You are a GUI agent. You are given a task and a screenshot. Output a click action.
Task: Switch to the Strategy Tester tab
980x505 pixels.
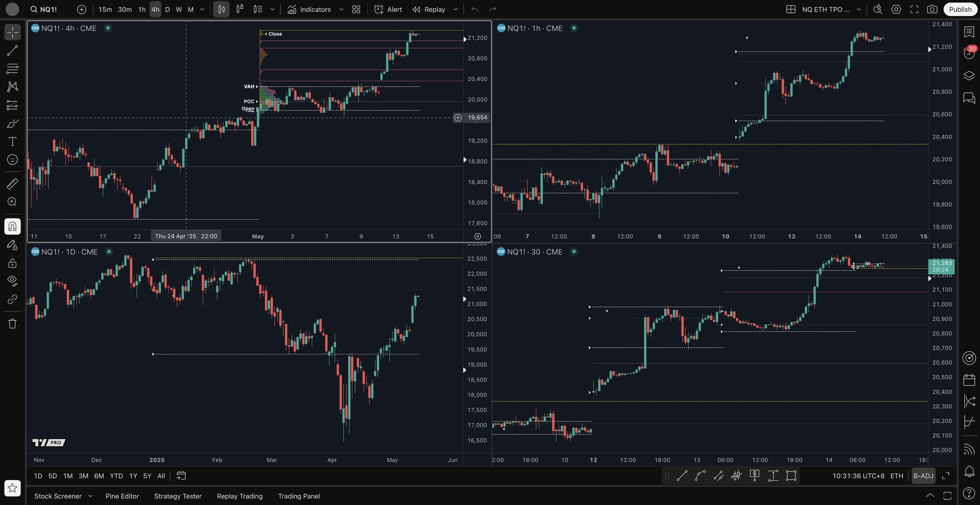pyautogui.click(x=178, y=496)
